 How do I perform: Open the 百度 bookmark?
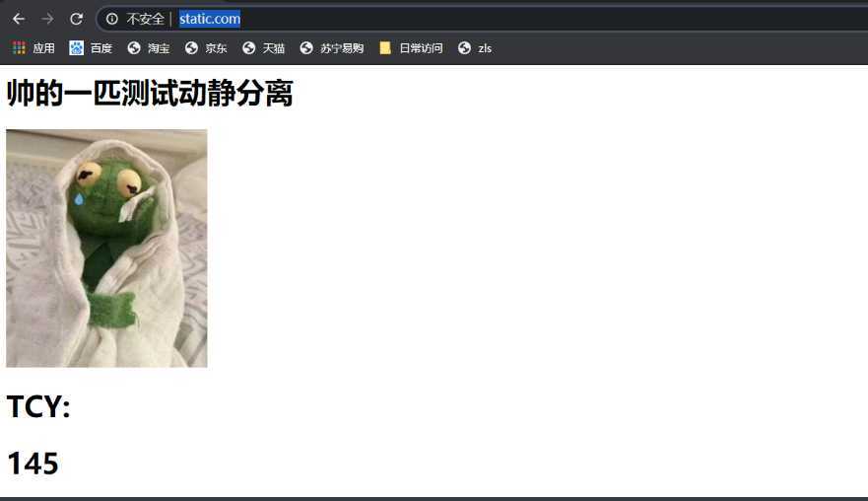91,48
